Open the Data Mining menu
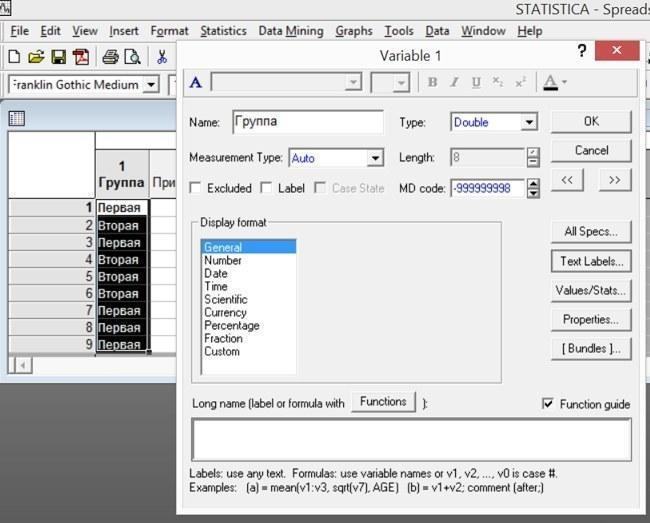The width and height of the screenshot is (650, 523). (x=291, y=31)
